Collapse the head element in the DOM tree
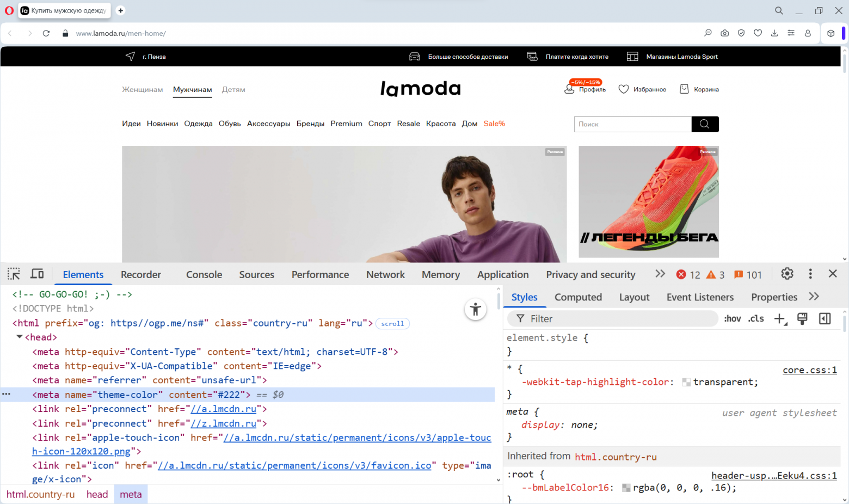 coord(20,337)
